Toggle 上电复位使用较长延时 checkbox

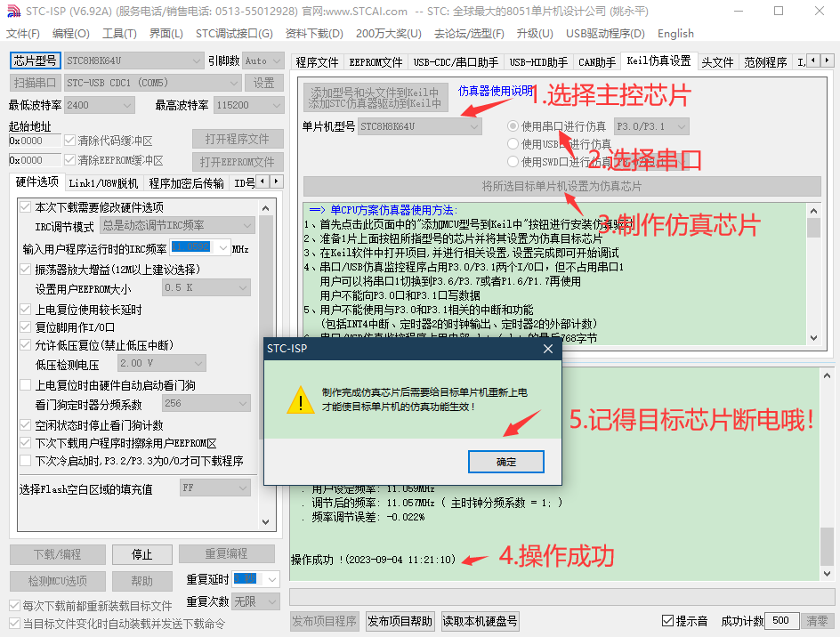click(25, 309)
